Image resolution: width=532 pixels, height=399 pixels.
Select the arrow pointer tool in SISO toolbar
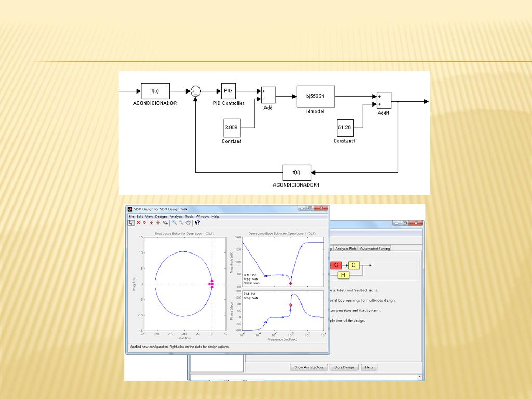pos(131,223)
